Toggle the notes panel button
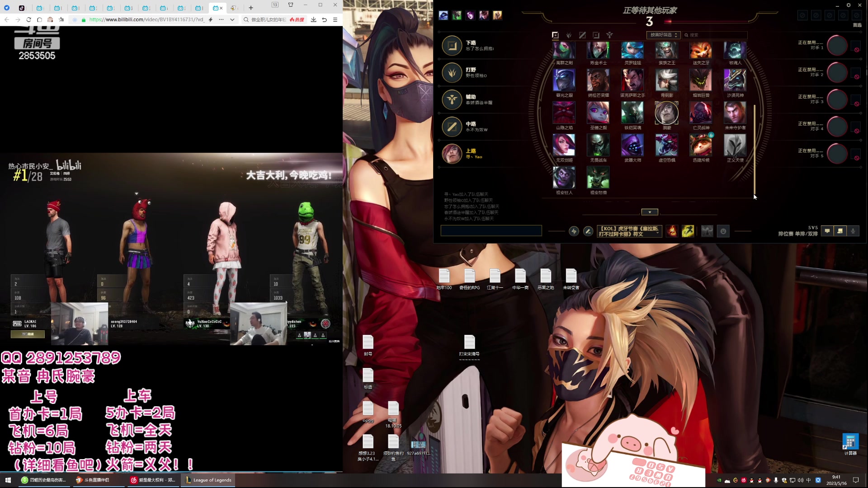This screenshot has height=488, width=868. click(x=840, y=231)
